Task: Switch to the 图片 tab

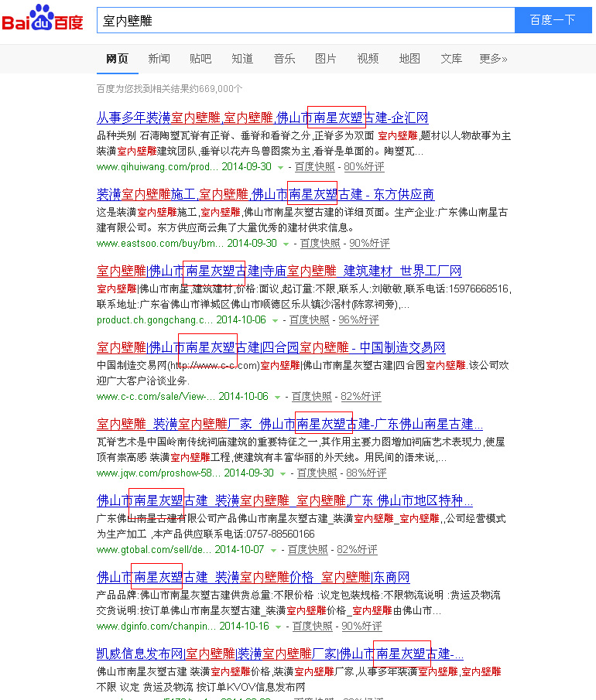Action: pos(326,59)
